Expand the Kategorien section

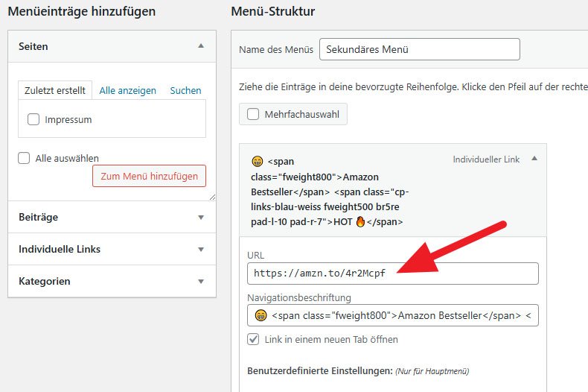point(200,282)
